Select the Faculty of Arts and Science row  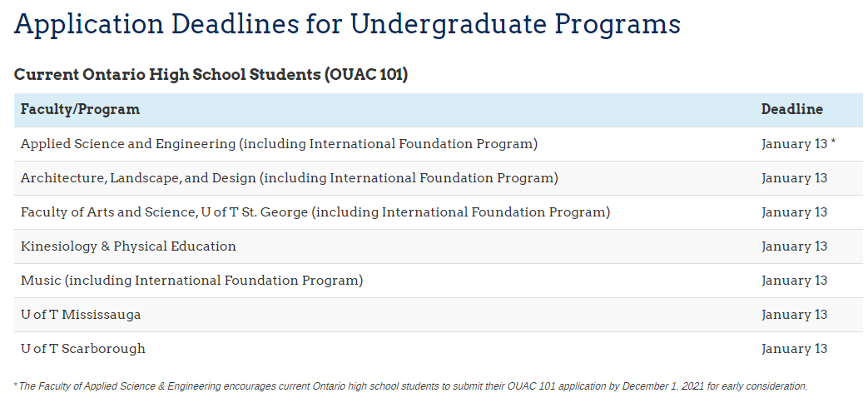pyautogui.click(x=315, y=212)
